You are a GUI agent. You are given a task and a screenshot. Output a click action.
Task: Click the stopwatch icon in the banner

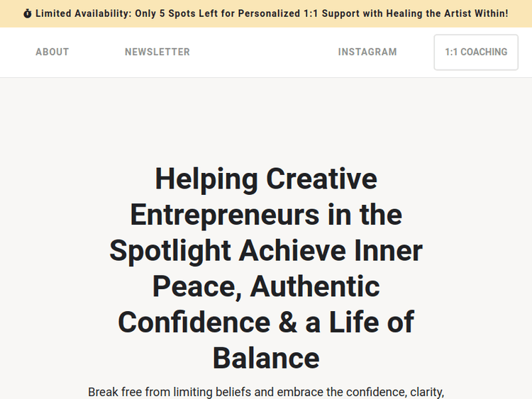pyautogui.click(x=28, y=13)
